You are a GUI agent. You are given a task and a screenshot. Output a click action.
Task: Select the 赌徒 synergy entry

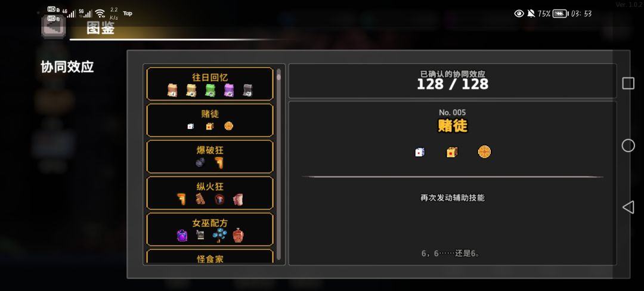tap(210, 120)
